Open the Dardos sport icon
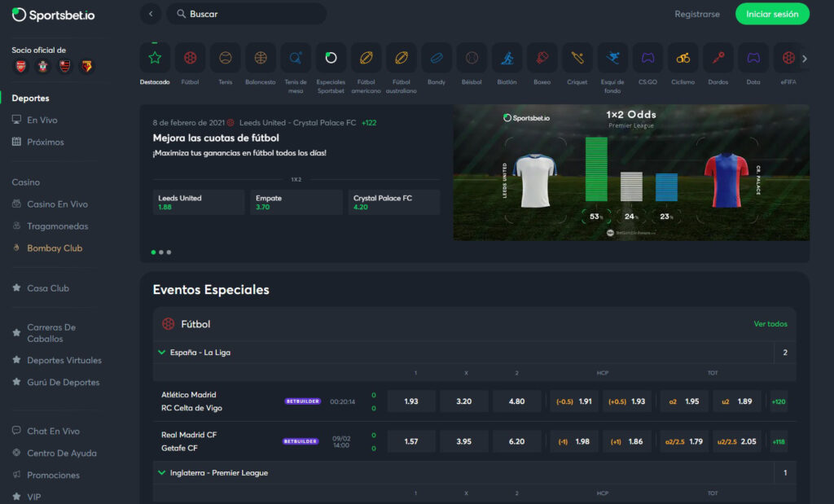The height and width of the screenshot is (504, 834). (x=718, y=58)
